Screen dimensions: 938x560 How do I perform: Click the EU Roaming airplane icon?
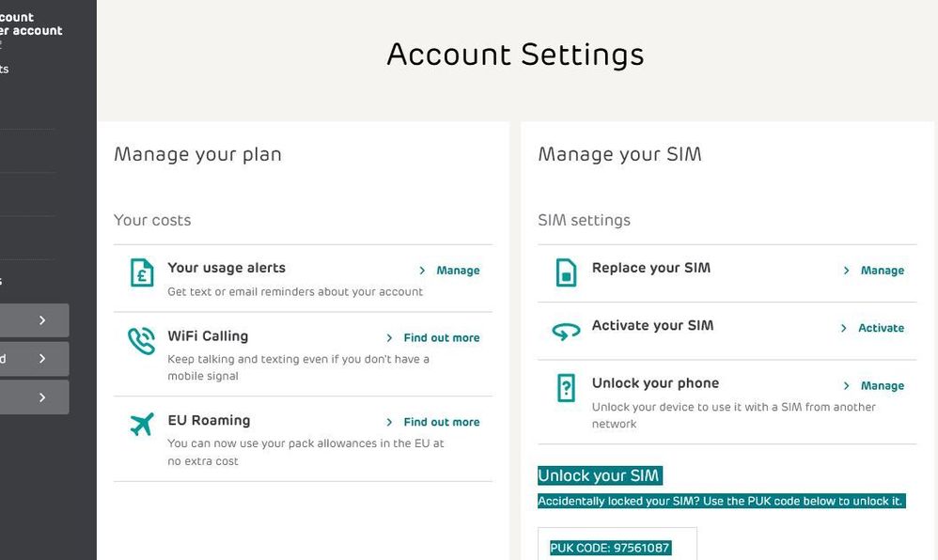click(142, 424)
